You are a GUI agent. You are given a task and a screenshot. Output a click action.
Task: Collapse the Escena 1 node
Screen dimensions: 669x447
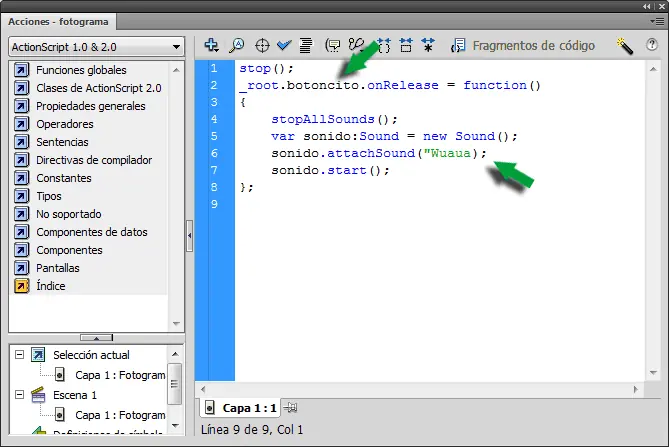coord(19,395)
